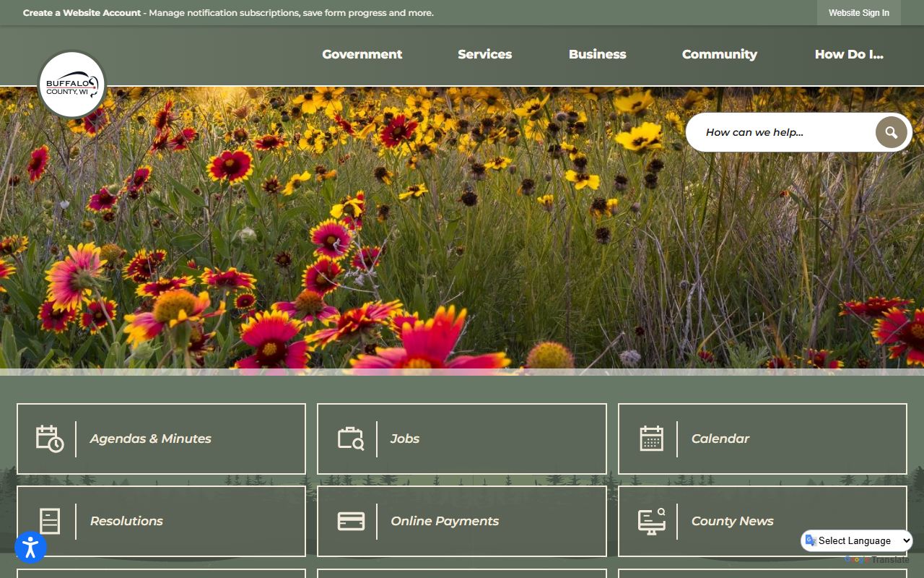The height and width of the screenshot is (578, 924).
Task: Open the How Do I... menu
Action: click(x=849, y=54)
